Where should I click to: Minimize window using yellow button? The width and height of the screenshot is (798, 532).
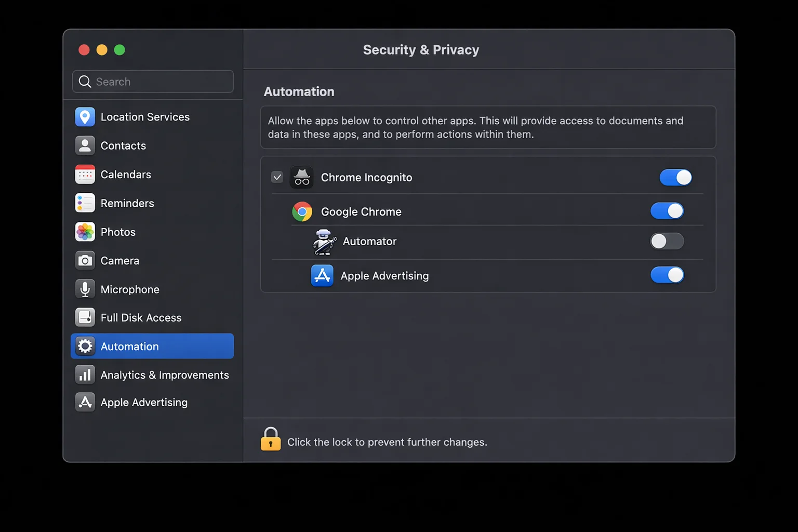(102, 50)
